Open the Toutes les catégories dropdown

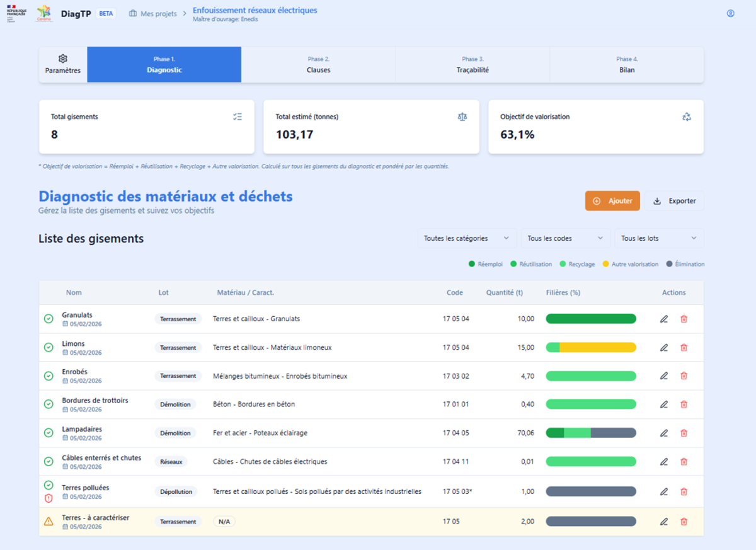click(x=466, y=238)
